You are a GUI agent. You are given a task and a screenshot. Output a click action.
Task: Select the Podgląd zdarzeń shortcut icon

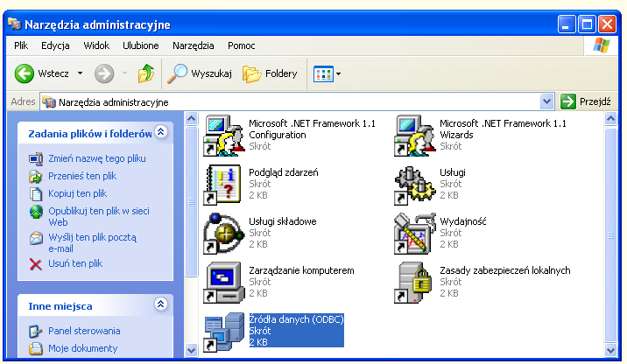(x=222, y=185)
